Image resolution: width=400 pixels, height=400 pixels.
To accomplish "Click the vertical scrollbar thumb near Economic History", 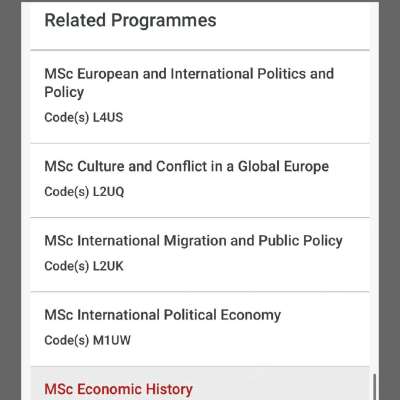I will [374, 387].
